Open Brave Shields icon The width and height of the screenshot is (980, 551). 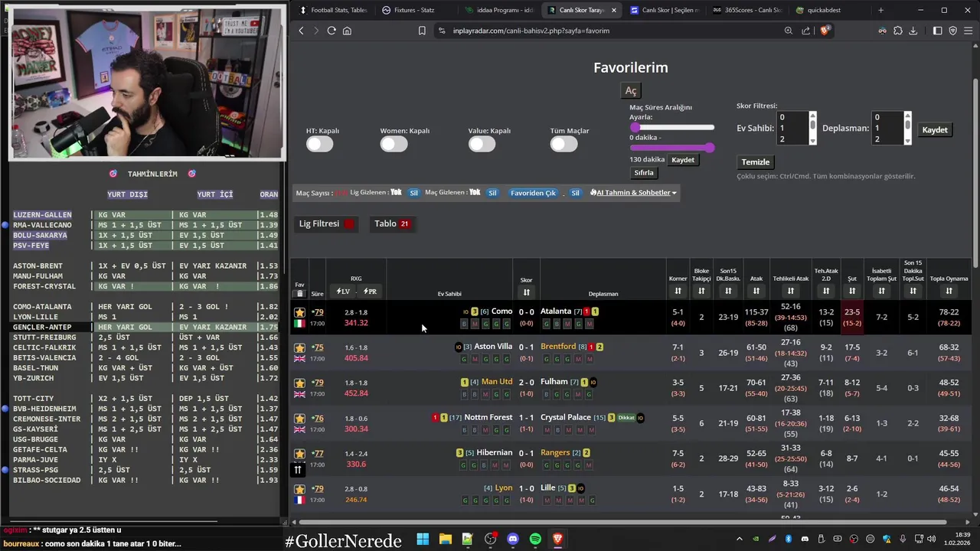pos(825,31)
